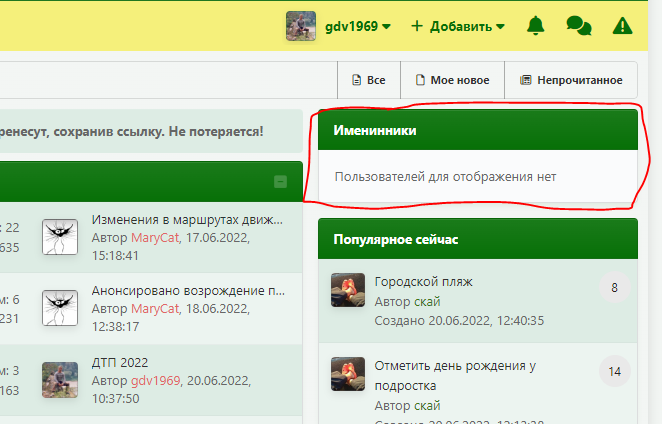Expand the Добавить dropdown arrow
Viewport: 662px width, 424px height.
[x=500, y=27]
